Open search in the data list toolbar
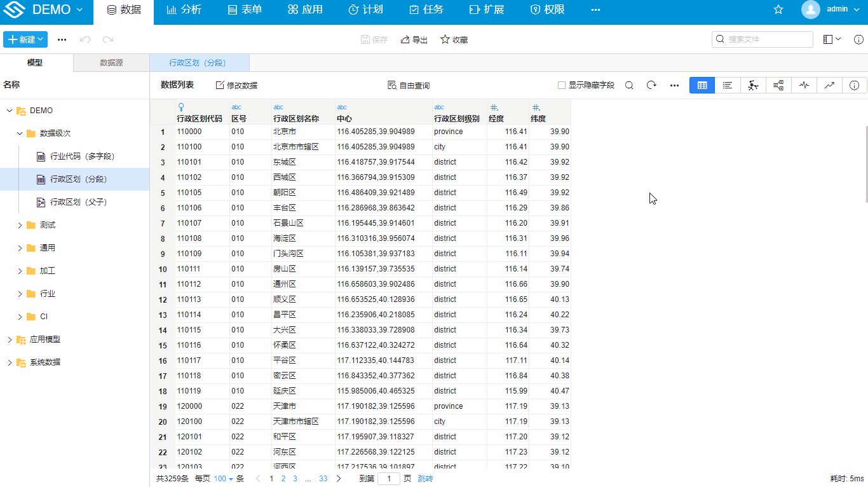This screenshot has height=487, width=868. pyautogui.click(x=629, y=85)
